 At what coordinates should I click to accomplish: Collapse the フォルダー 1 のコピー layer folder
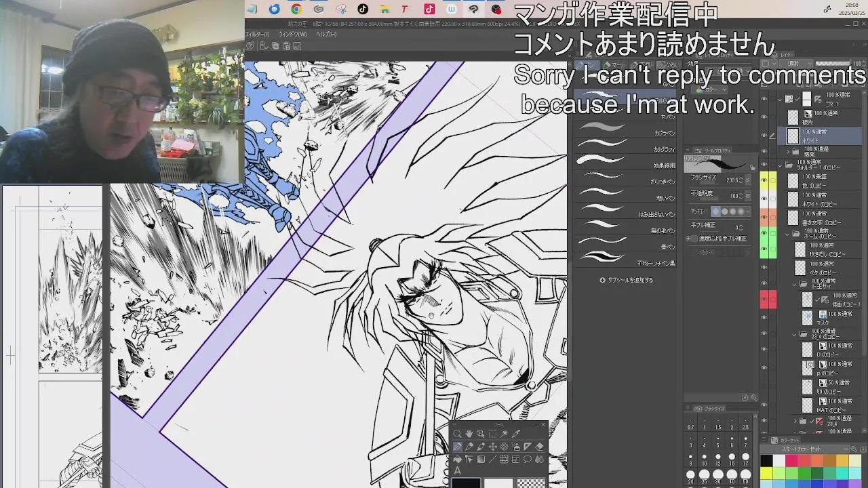pyautogui.click(x=780, y=165)
